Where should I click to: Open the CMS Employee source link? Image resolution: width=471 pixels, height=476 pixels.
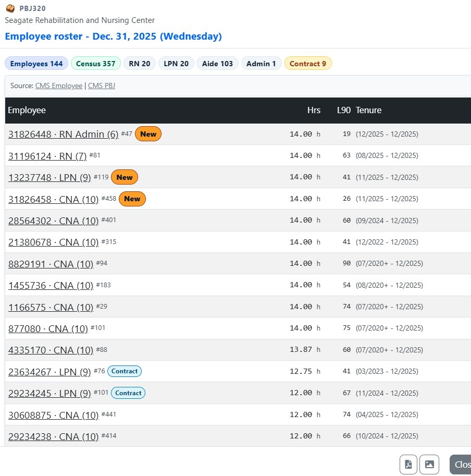[59, 86]
